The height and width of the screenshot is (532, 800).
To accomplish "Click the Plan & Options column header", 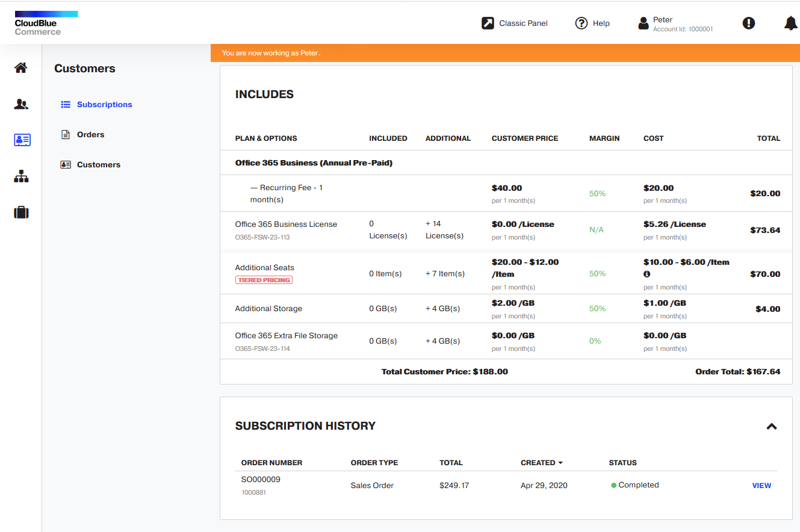I will click(266, 138).
